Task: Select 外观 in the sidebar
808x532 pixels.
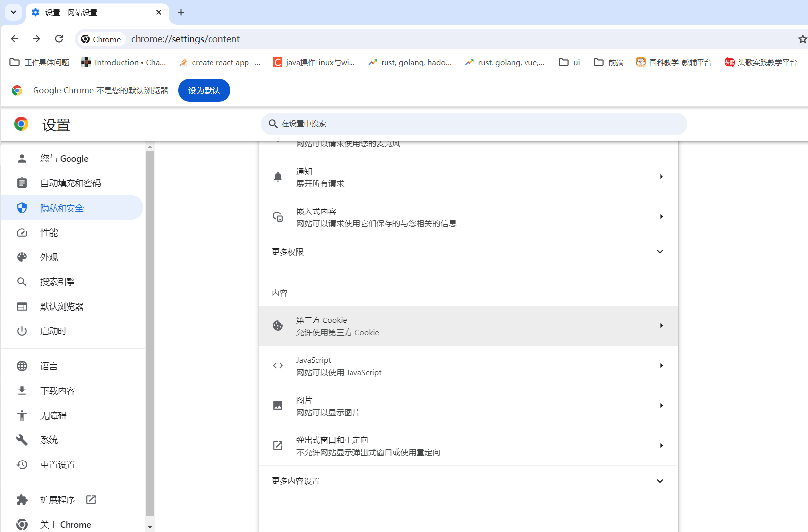Action: [49, 257]
